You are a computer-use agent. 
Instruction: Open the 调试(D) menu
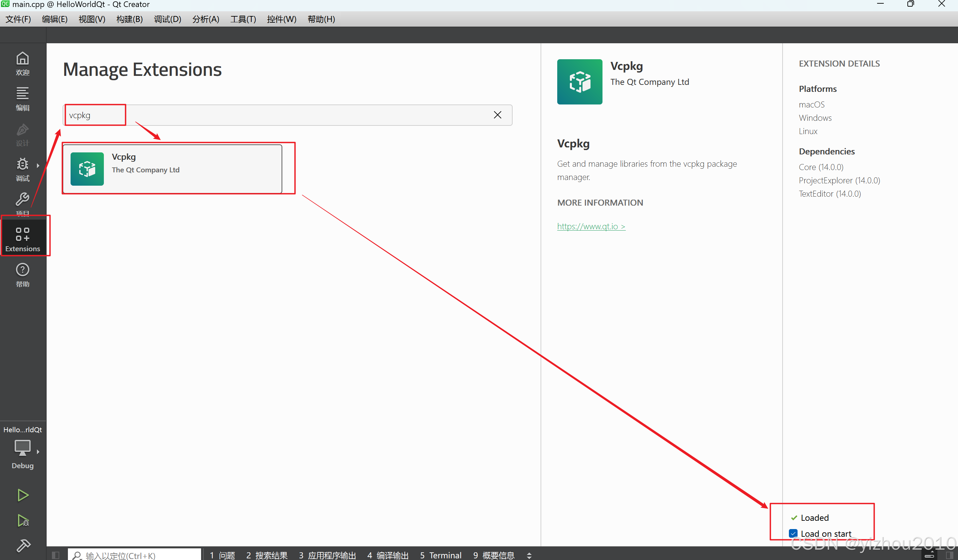167,19
